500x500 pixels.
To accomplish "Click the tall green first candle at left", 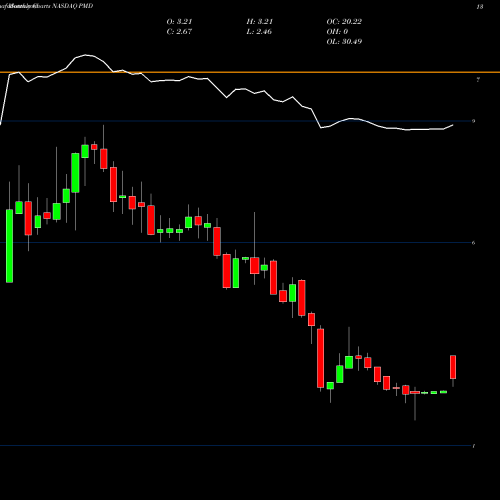I will coord(10,246).
